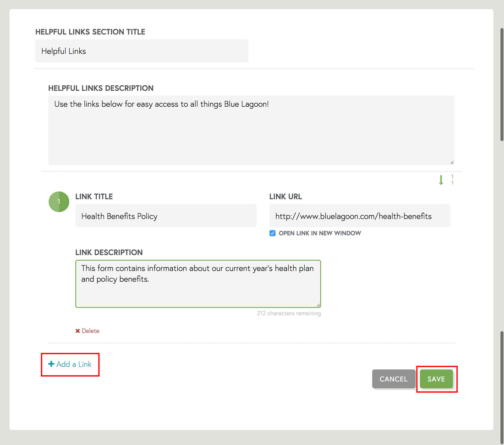This screenshot has width=504, height=445.
Task: Click the red X icon next to Delete
Action: [77, 330]
